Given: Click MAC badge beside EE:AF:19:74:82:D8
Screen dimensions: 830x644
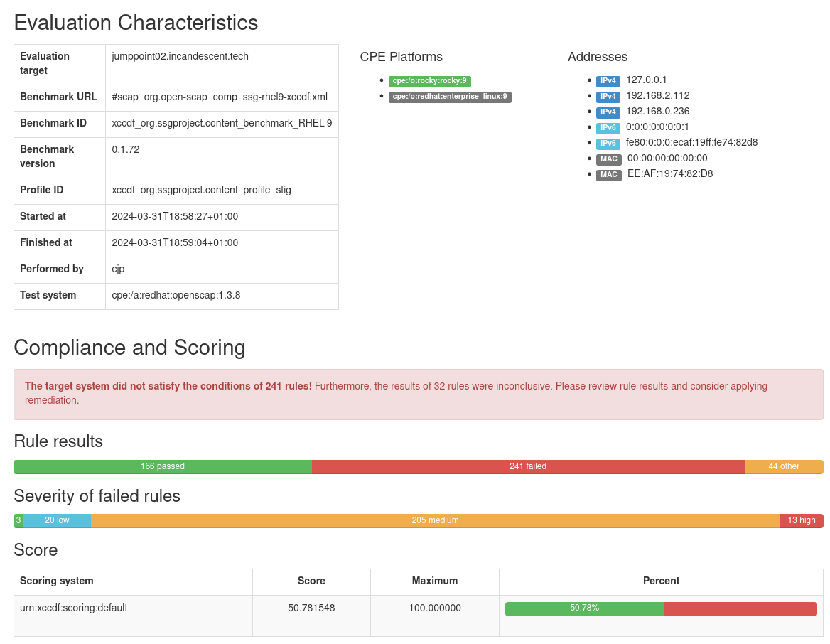Looking at the screenshot, I should tap(608, 175).
